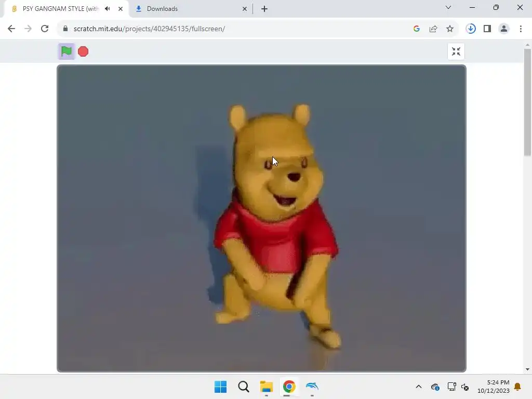Open the Chrome downloads indicator

point(471,29)
